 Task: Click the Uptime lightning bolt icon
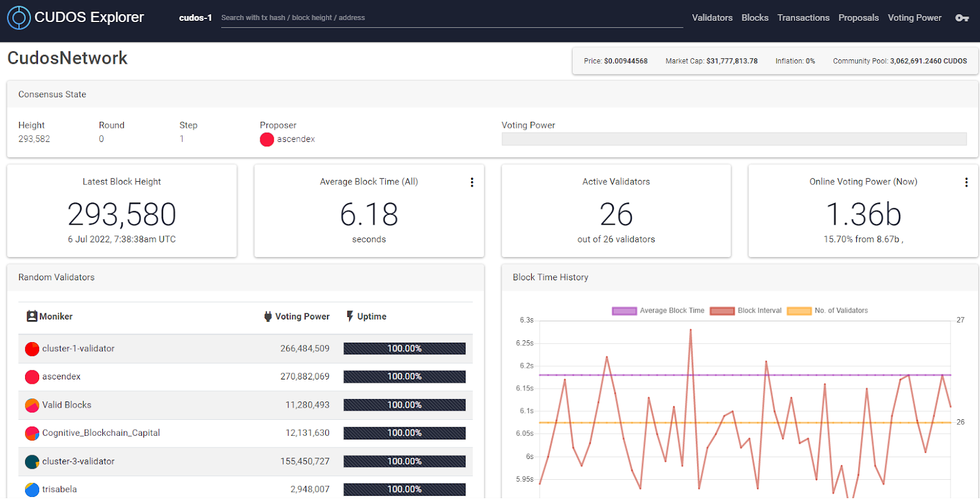[x=350, y=316]
